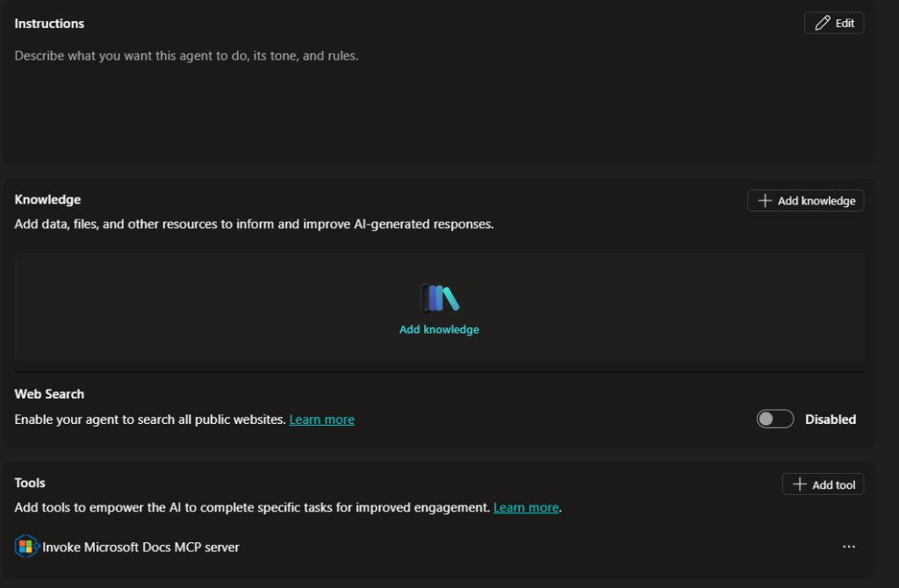Click the colorful books icon in Knowledge
This screenshot has height=588, width=899.
pos(439,298)
